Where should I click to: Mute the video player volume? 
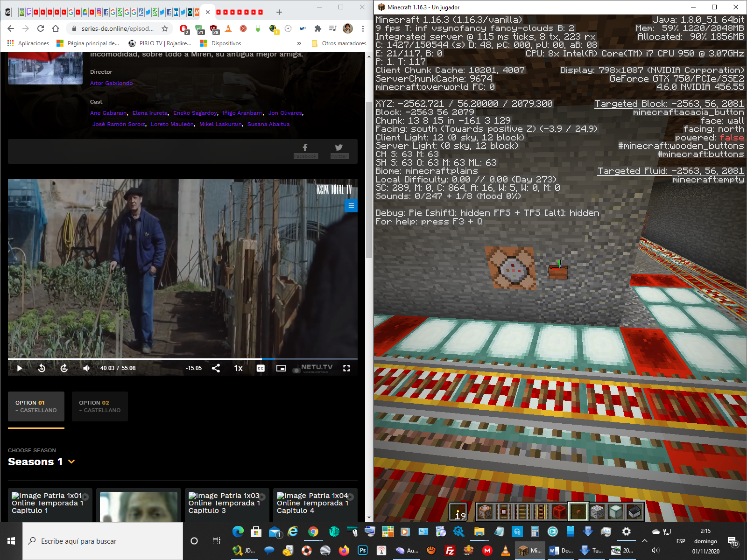click(x=86, y=368)
